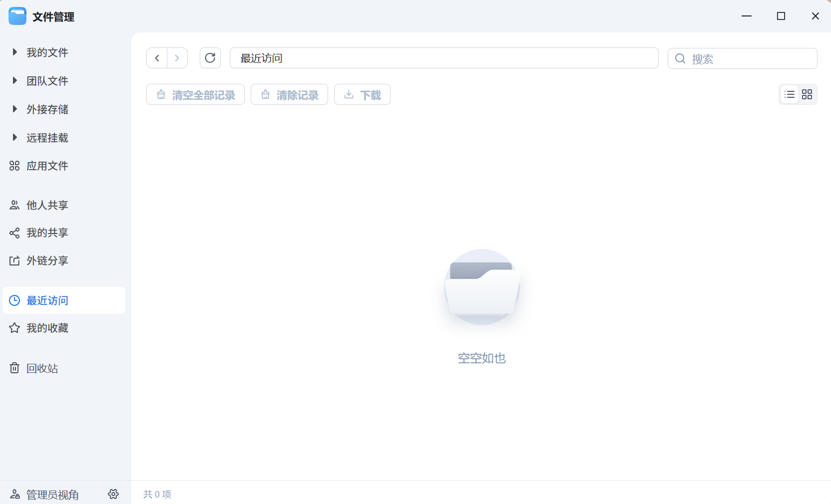The width and height of the screenshot is (831, 504).
Task: Go forward with the right arrow button
Action: pos(177,58)
